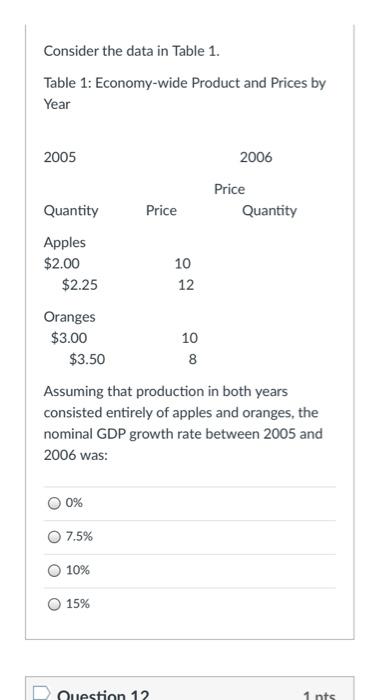Mark 15% as the answer
380x700 pixels.
point(54,604)
